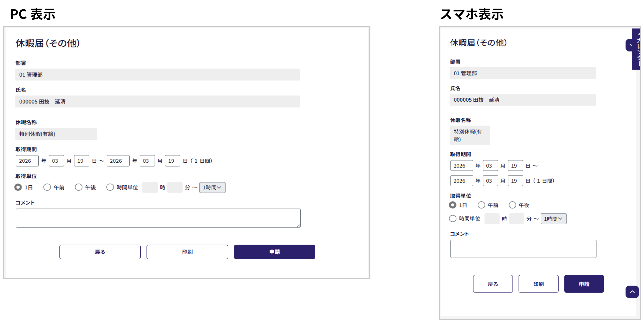Click 印刷 button in PC view
The image size is (644, 324).
pyautogui.click(x=187, y=252)
